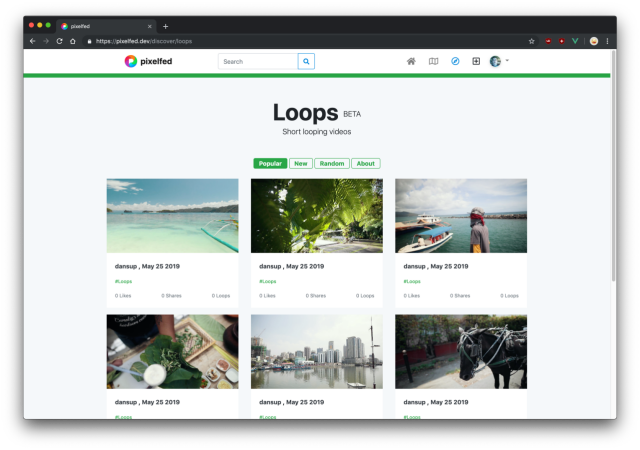Click dansup on the horse card
Screen dimensions: 640x450
(415, 402)
